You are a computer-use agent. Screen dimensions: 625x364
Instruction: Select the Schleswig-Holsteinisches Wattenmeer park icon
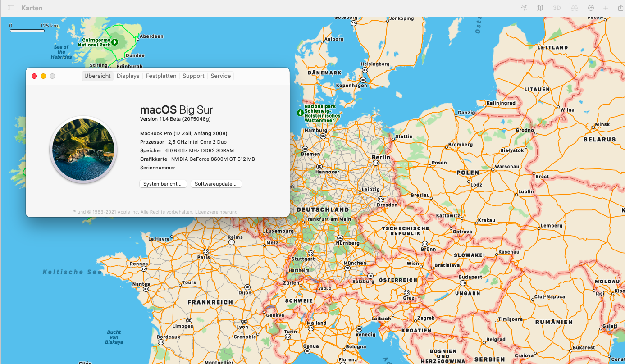pyautogui.click(x=300, y=113)
